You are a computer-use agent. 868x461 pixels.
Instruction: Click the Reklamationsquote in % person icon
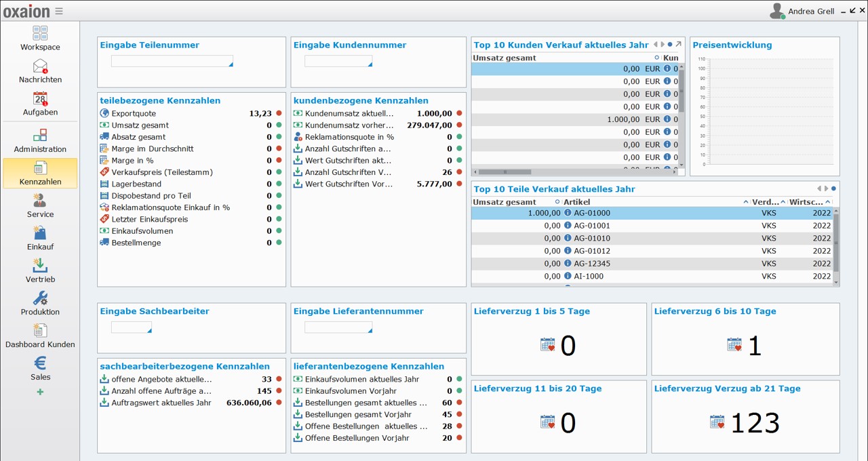pyautogui.click(x=298, y=137)
